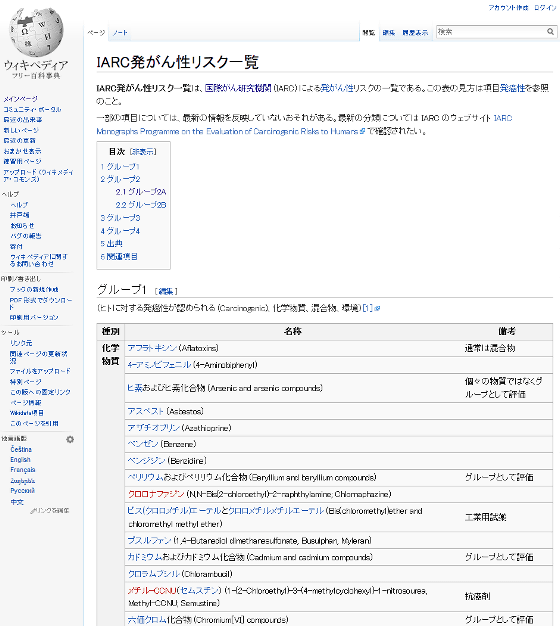Image resolution: width=560 pixels, height=626 pixels.
Task: Open おまかせ表示 random page link
Action: coord(22,151)
